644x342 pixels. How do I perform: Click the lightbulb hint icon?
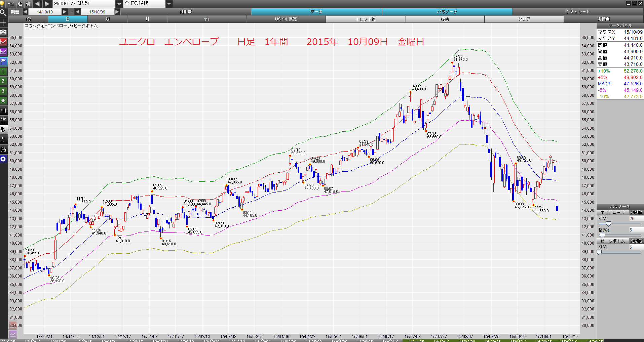click(2, 4)
